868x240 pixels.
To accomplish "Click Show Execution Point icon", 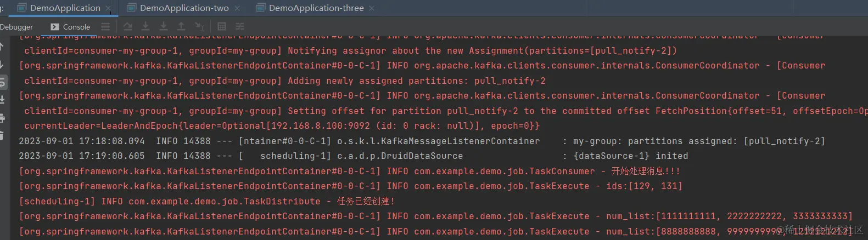I will coord(127,26).
